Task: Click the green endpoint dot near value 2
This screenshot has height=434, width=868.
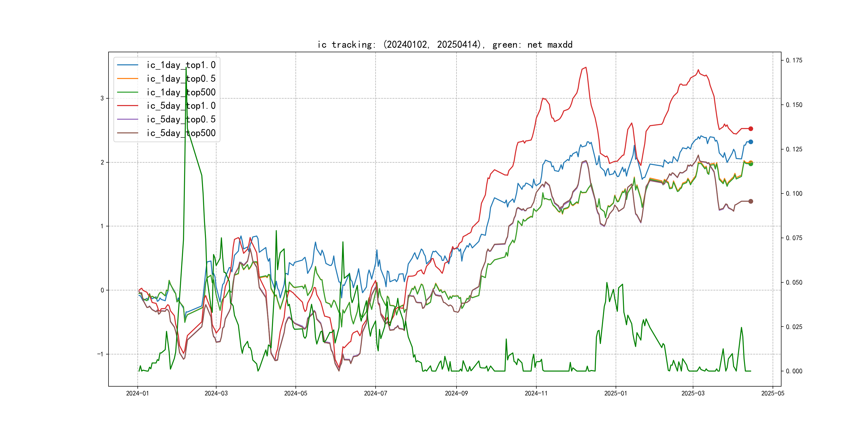Action: pos(751,164)
